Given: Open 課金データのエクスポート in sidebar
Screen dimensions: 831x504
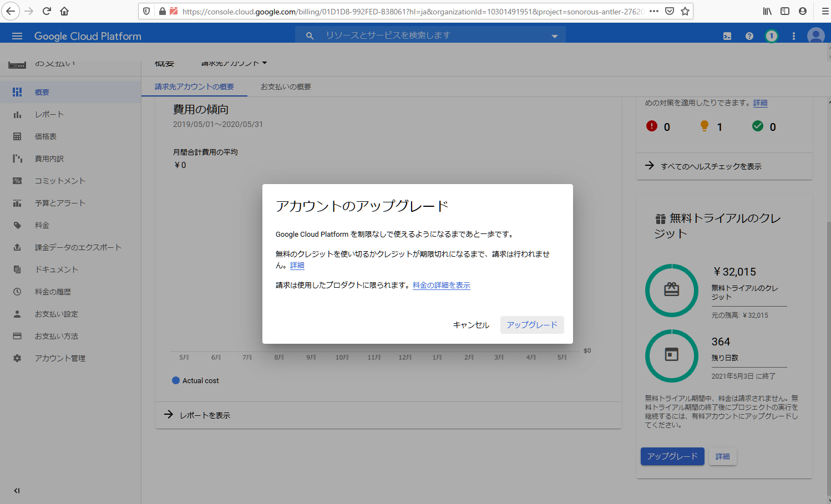Looking at the screenshot, I should (x=70, y=247).
